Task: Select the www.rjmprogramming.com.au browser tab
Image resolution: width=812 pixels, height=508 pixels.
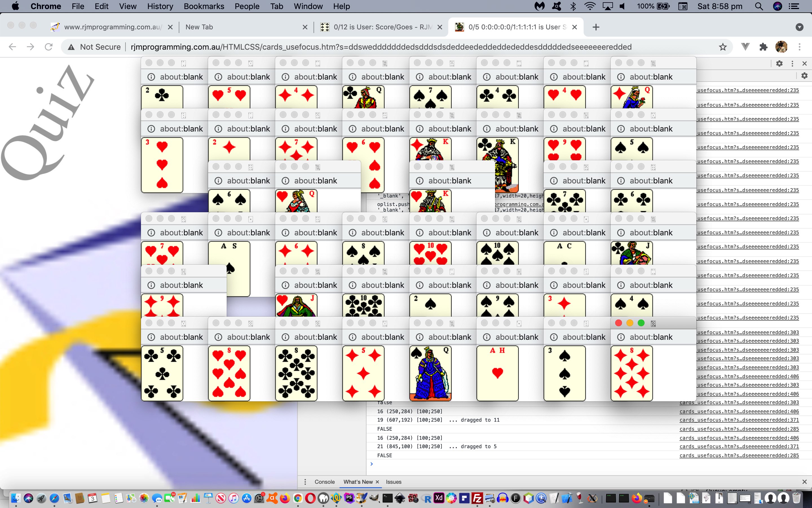Action: [112, 27]
